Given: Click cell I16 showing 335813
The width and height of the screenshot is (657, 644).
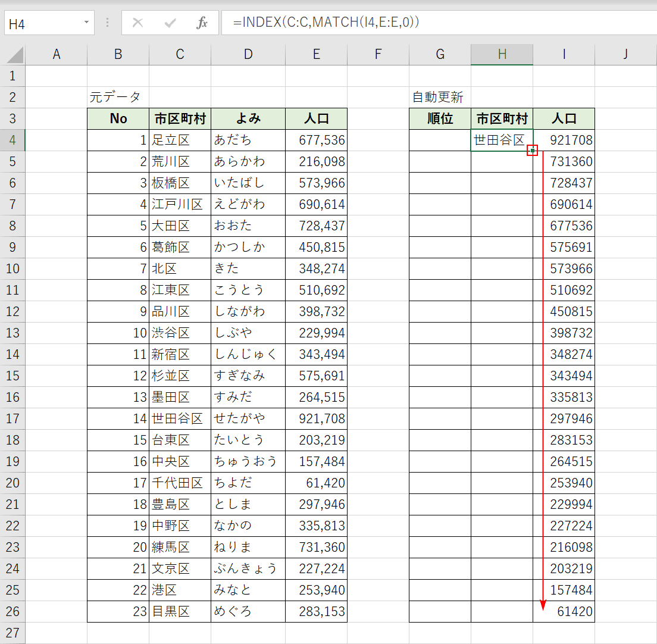Looking at the screenshot, I should (x=564, y=397).
